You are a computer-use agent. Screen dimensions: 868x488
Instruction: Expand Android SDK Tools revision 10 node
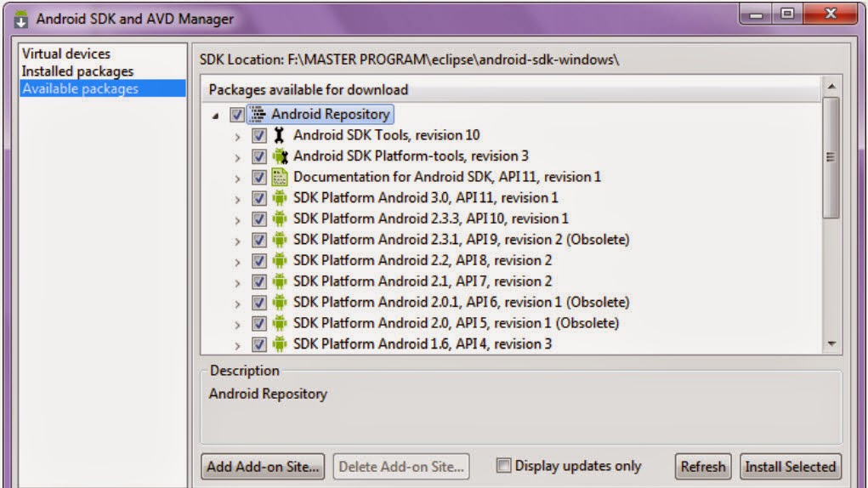pyautogui.click(x=237, y=137)
